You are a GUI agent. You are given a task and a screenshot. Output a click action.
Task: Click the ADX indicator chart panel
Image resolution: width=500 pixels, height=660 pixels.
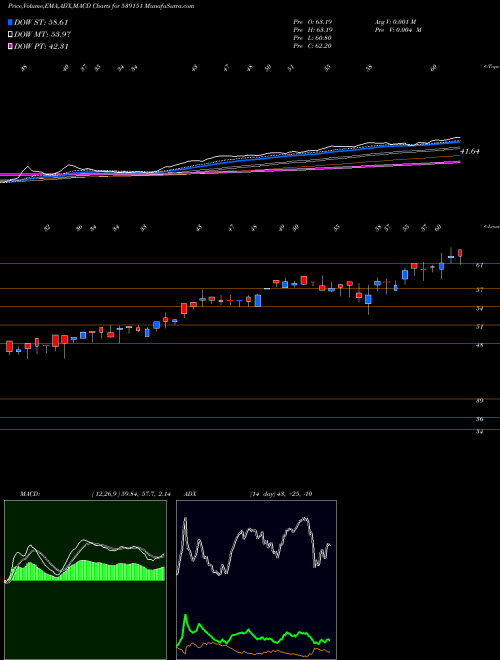point(256,580)
